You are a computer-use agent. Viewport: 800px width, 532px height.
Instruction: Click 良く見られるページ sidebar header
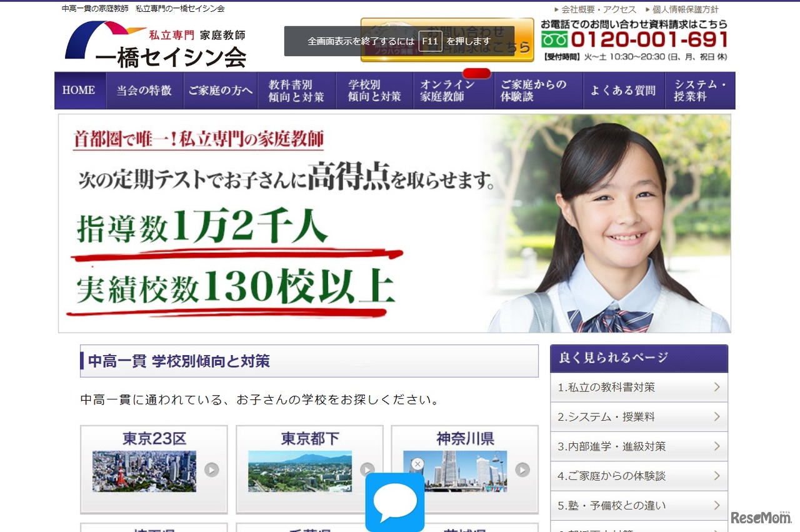pos(639,358)
